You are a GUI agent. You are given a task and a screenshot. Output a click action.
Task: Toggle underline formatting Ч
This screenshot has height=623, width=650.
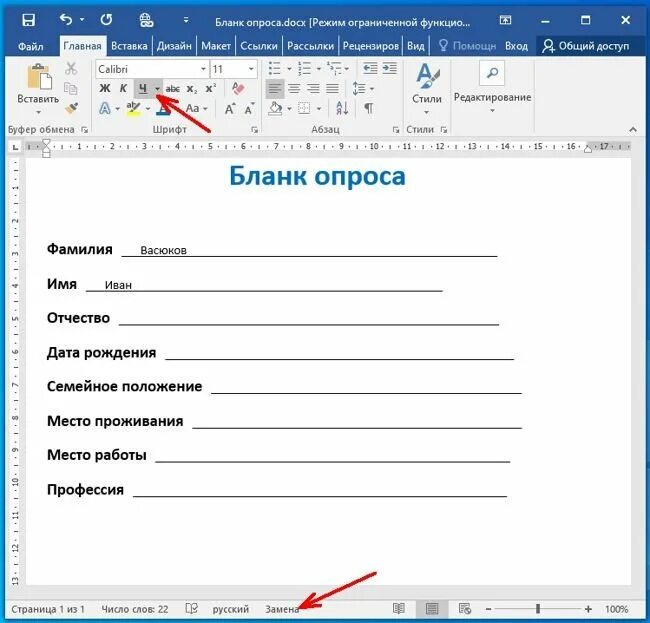coord(143,88)
